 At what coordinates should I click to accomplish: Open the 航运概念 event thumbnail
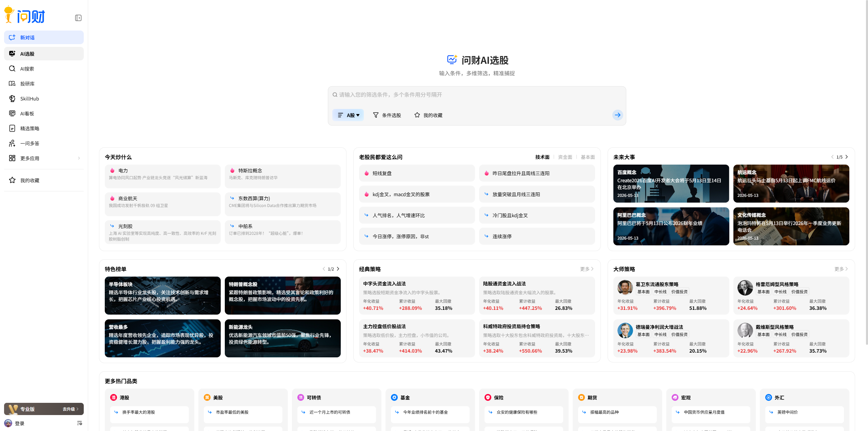pos(791,184)
